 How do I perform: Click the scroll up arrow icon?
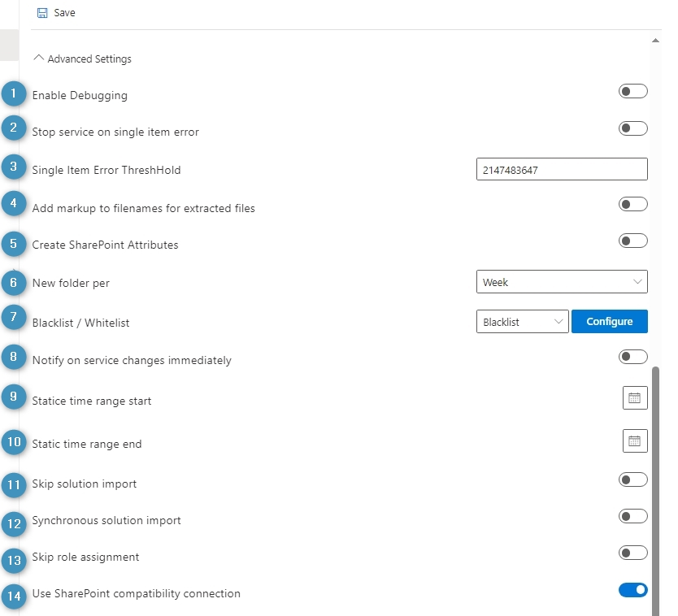[x=655, y=40]
